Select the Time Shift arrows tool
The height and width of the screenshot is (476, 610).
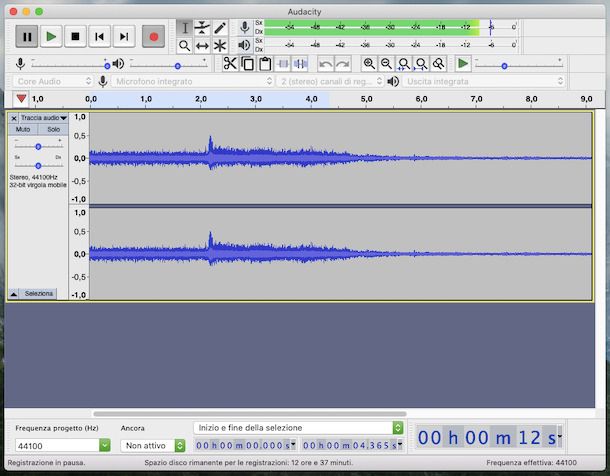[x=202, y=46]
